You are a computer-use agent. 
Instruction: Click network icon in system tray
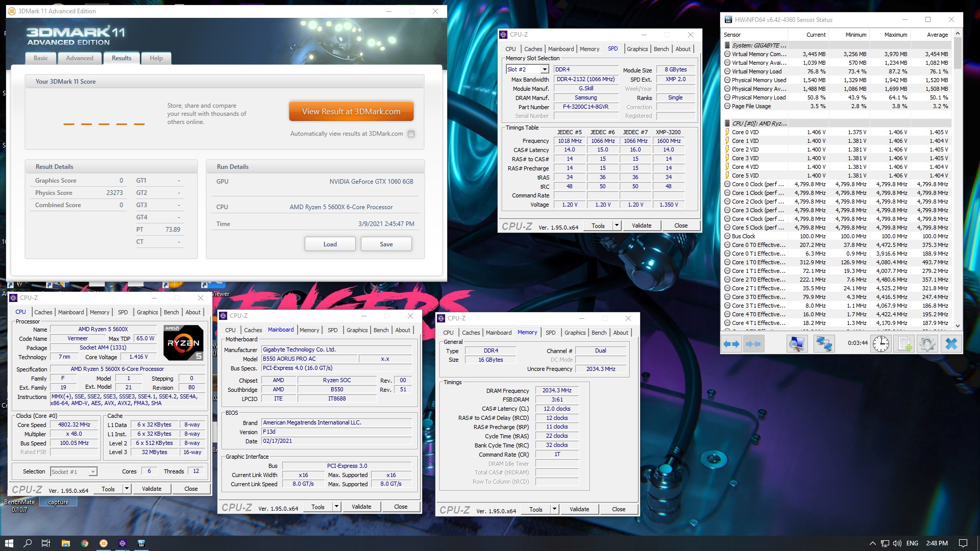885,543
